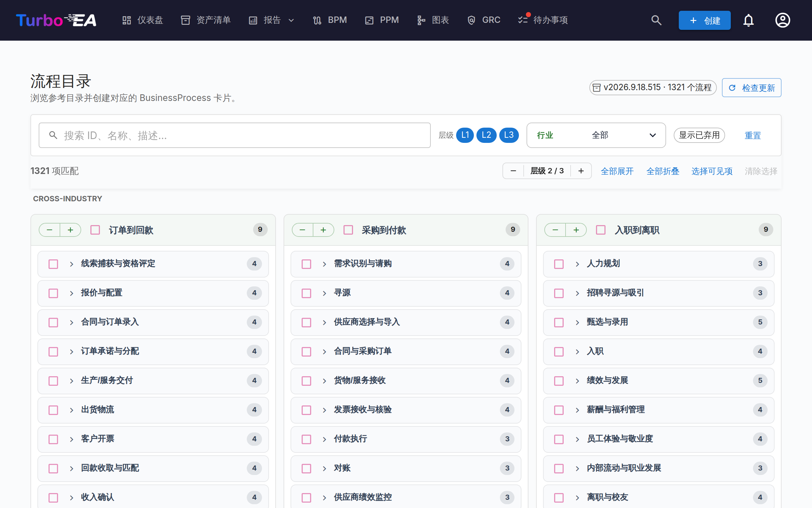Screen dimensions: 812x508
Task: Expand the 绩效与发展 row
Action: tap(577, 381)
